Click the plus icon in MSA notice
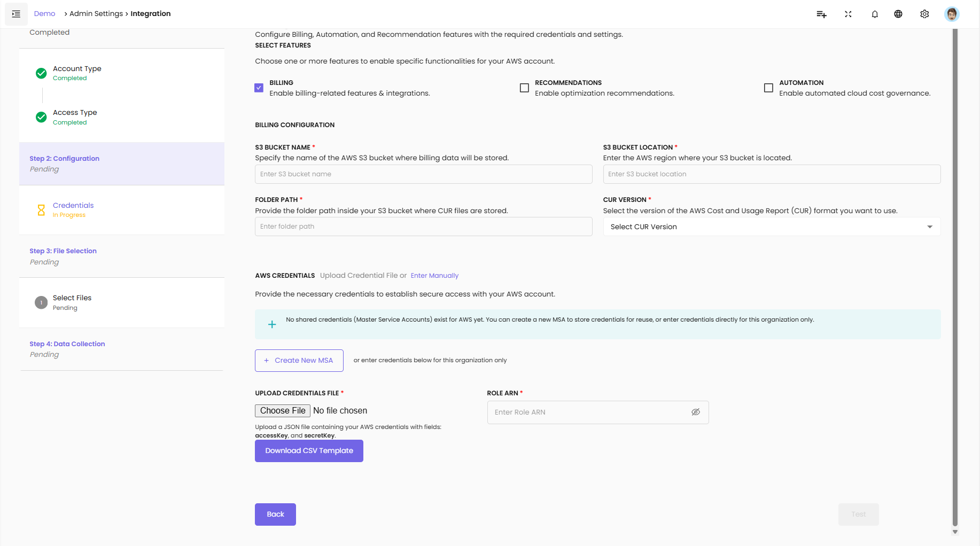 point(272,324)
